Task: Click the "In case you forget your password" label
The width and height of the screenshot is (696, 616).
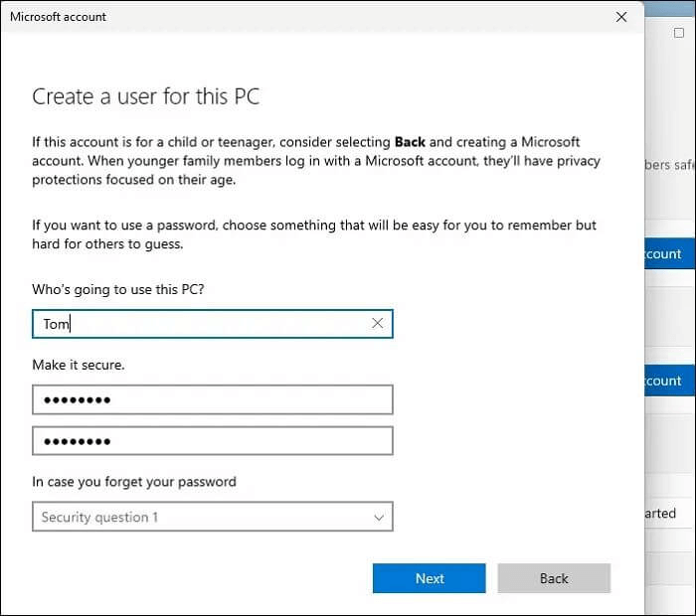Action: (x=134, y=482)
